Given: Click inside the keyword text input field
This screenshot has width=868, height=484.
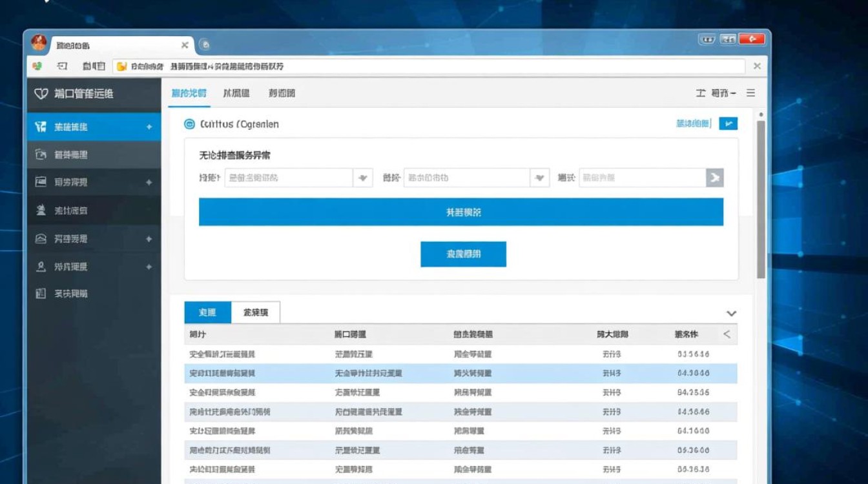Looking at the screenshot, I should [639, 177].
